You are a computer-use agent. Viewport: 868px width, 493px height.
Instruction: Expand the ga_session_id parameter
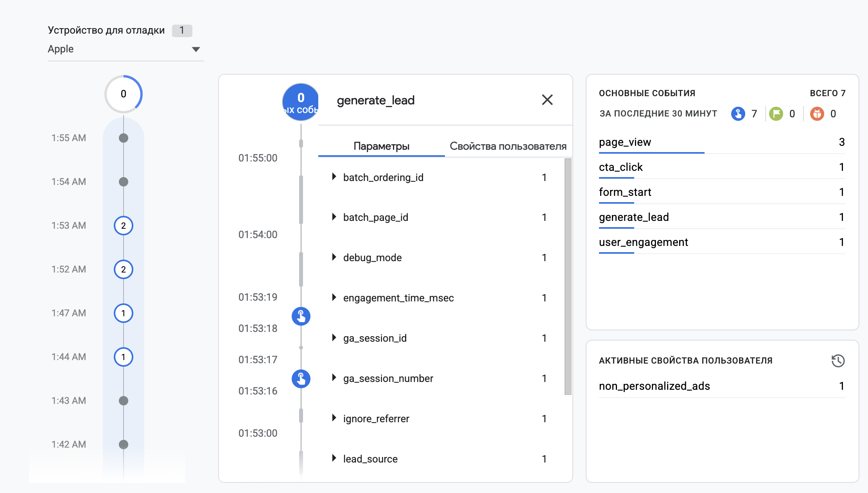(334, 337)
